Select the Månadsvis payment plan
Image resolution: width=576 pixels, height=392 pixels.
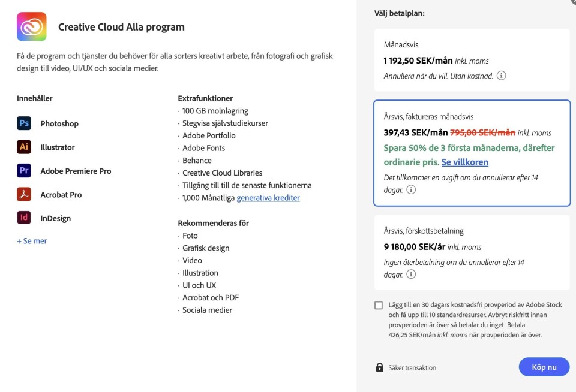[472, 60]
